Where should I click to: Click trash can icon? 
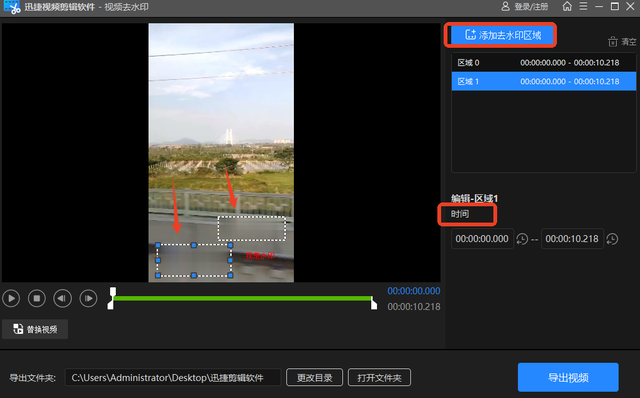tap(613, 42)
